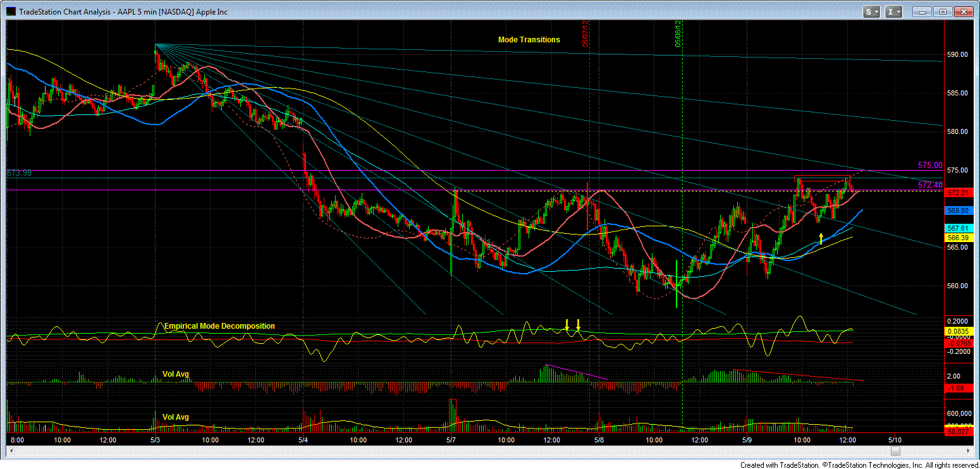The height and width of the screenshot is (469, 980).
Task: Click the "5/7" date on the time axis
Action: [451, 440]
